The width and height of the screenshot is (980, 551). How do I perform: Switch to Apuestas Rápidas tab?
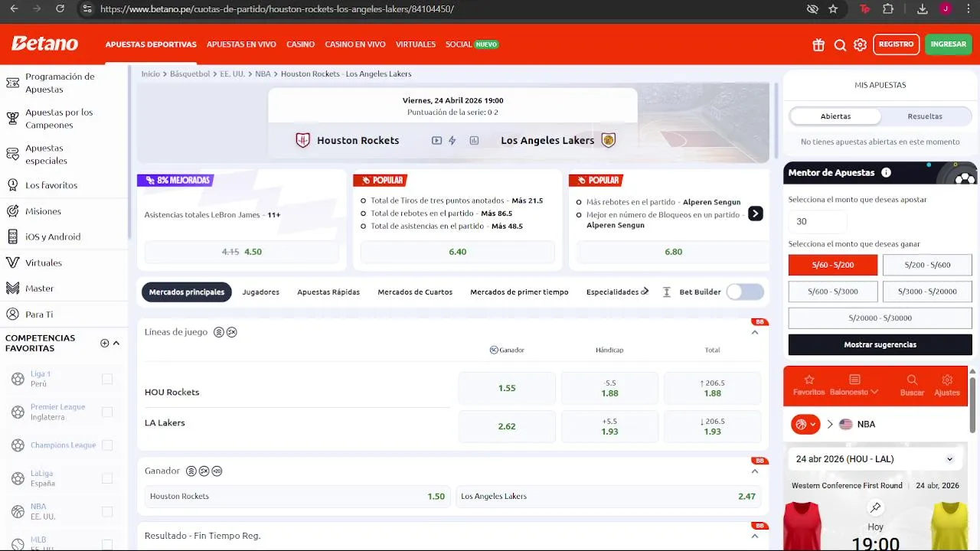328,292
